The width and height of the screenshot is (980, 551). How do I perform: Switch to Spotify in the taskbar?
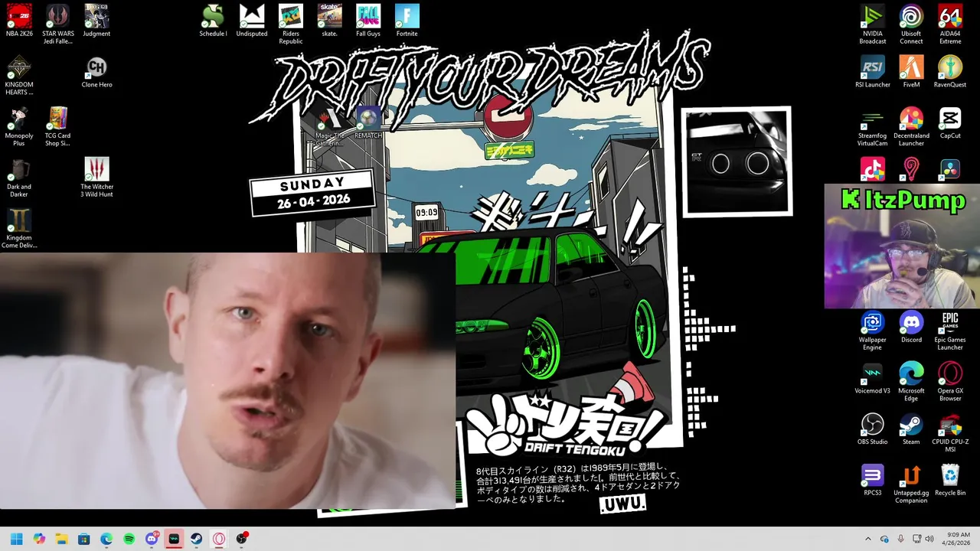point(129,539)
